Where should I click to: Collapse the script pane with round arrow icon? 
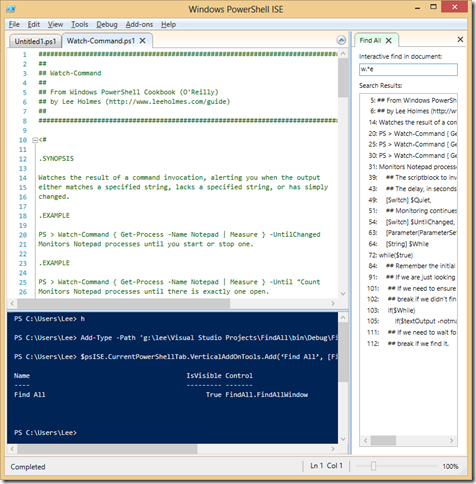[x=341, y=40]
